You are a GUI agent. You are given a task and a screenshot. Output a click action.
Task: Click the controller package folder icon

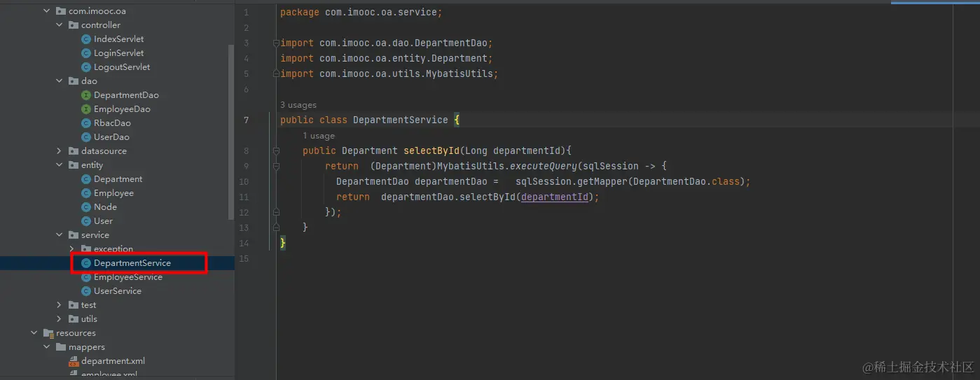coord(74,25)
